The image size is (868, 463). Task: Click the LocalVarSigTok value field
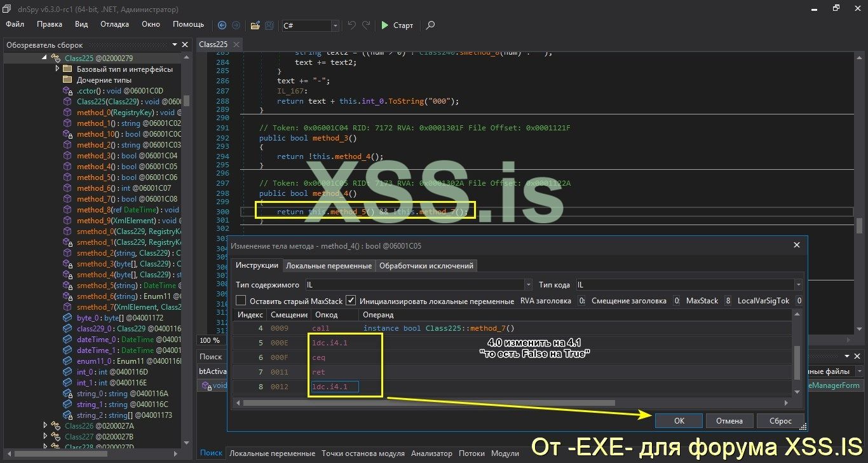799,301
